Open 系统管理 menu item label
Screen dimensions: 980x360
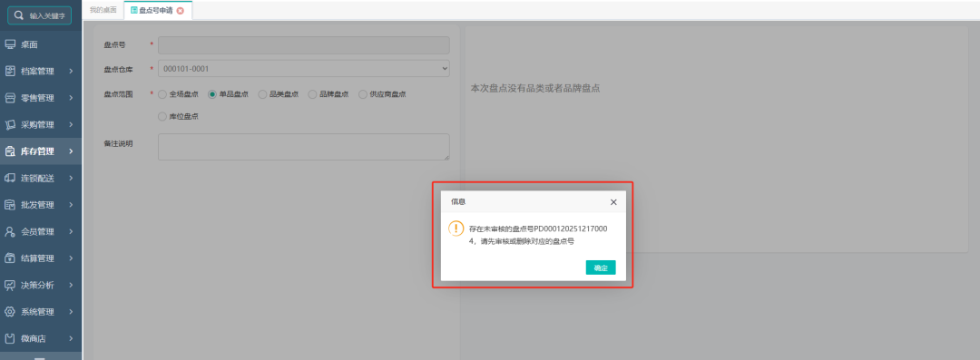[x=37, y=312]
